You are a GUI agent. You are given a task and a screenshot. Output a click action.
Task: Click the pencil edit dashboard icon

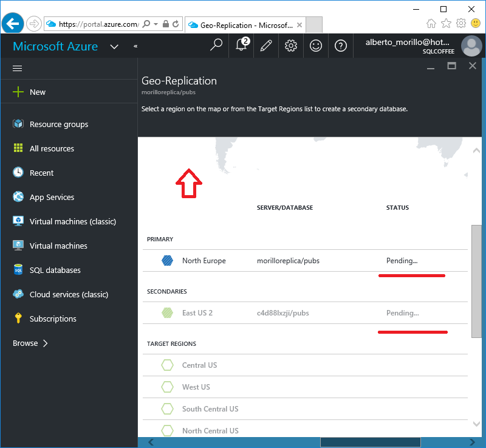(x=266, y=46)
